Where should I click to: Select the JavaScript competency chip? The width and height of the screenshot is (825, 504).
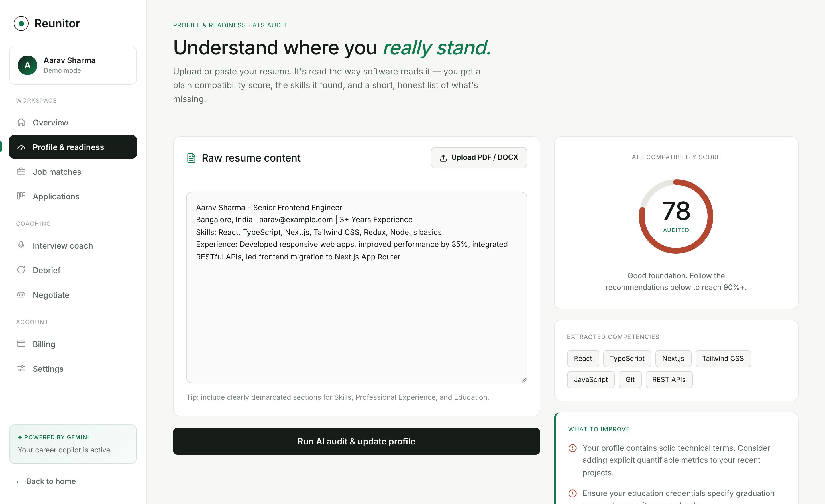point(591,379)
